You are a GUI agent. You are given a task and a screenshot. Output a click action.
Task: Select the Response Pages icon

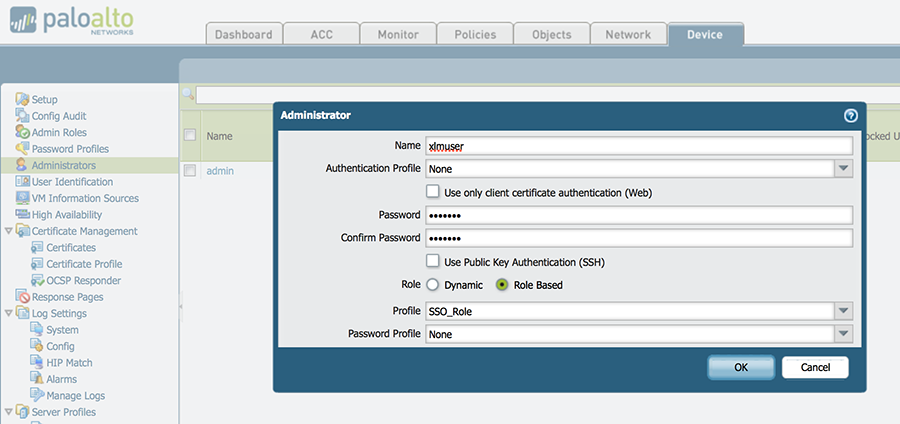23,297
